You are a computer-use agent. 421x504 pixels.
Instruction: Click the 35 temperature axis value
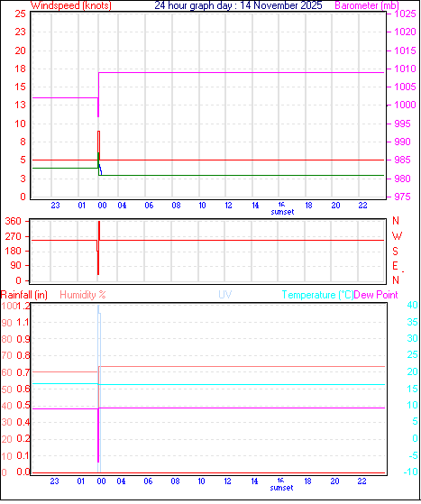click(412, 322)
